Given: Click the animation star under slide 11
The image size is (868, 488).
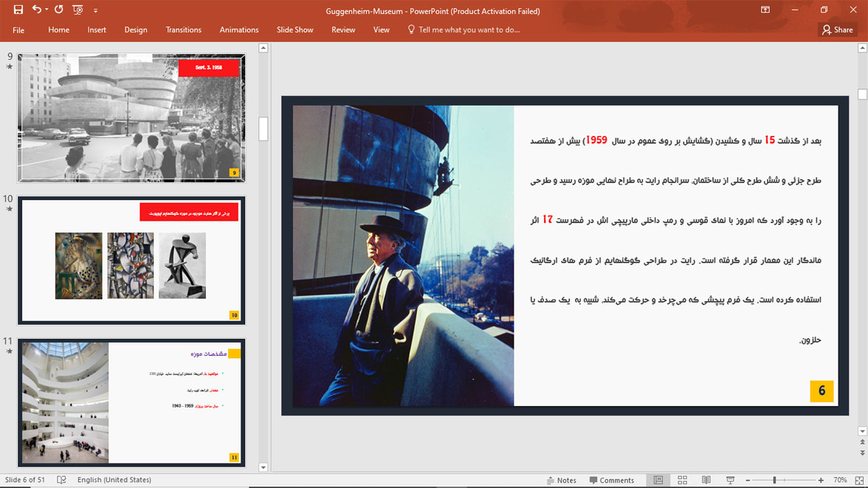Looking at the screenshot, I should click(10, 351).
